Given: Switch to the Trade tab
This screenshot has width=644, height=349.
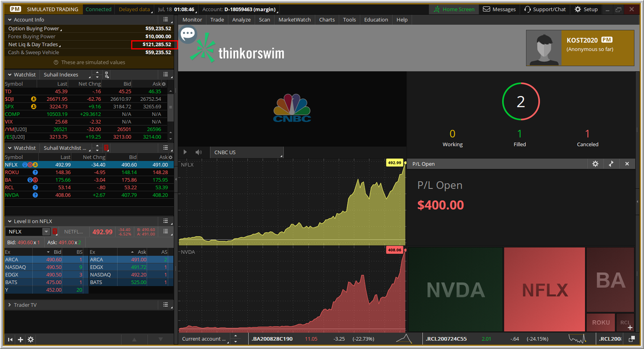Looking at the screenshot, I should (217, 20).
